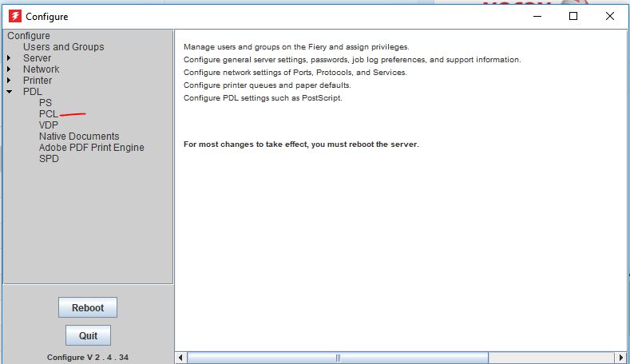Viewport: 630px width, 364px height.
Task: Open the PS settings item
Action: [x=45, y=103]
